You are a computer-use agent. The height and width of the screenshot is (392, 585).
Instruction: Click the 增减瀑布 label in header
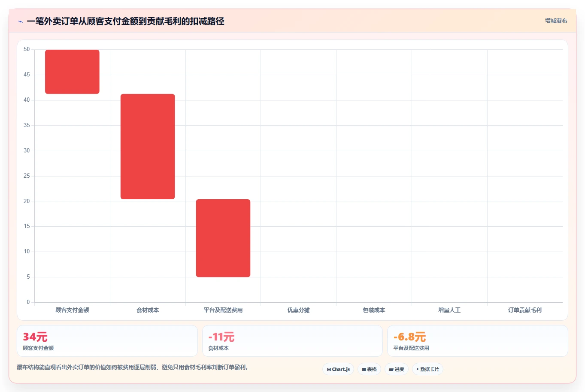click(x=556, y=21)
